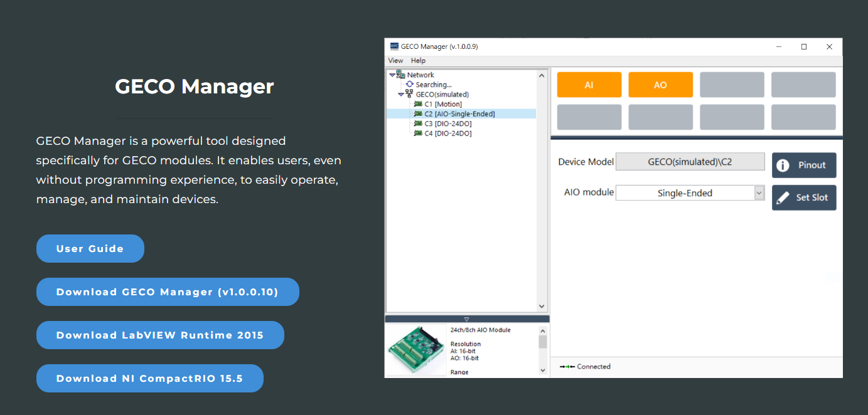Collapse the Network tree node
Viewport: 868px width, 415px height.
(x=392, y=75)
